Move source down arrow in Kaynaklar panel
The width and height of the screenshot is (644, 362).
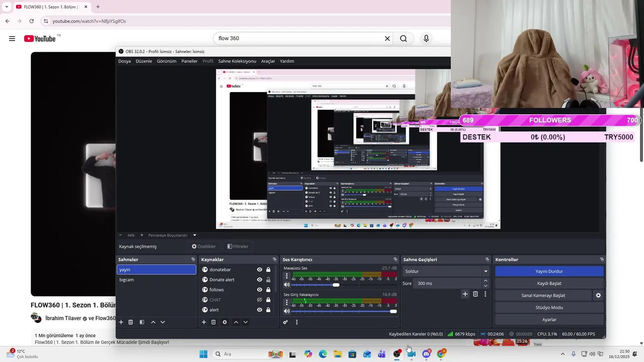pyautogui.click(x=246, y=322)
